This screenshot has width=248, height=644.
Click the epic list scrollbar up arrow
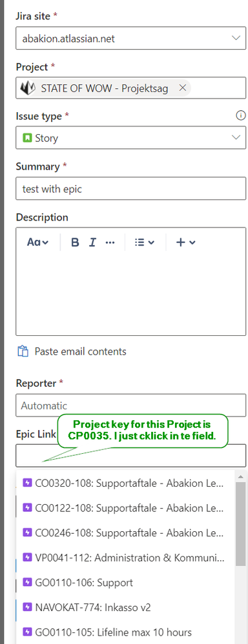pos(241,476)
